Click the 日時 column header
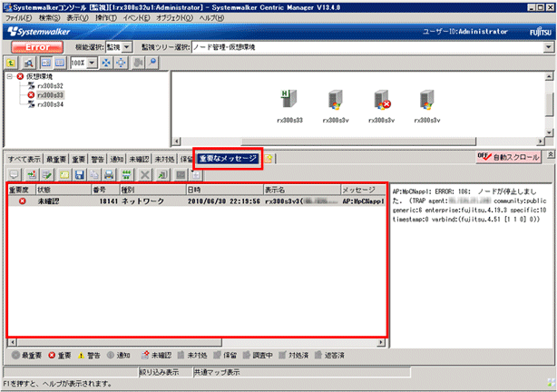The image size is (557, 392). click(225, 190)
